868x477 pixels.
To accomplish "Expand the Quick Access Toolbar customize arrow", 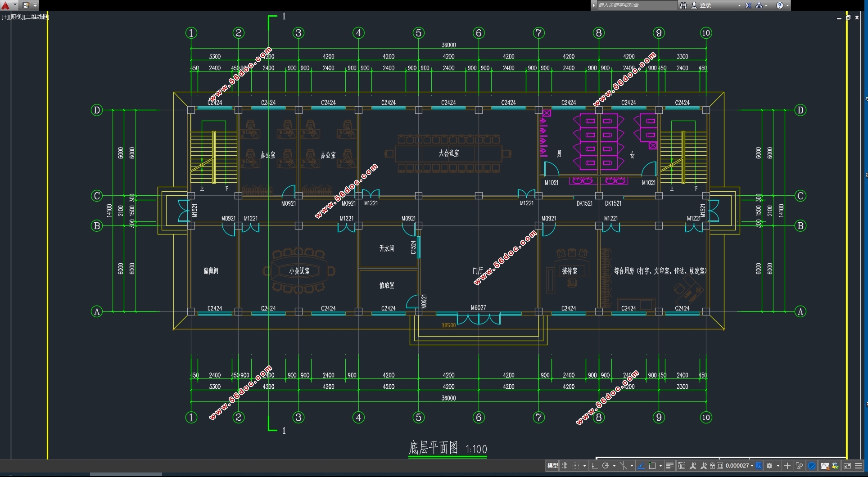I will (35, 5).
